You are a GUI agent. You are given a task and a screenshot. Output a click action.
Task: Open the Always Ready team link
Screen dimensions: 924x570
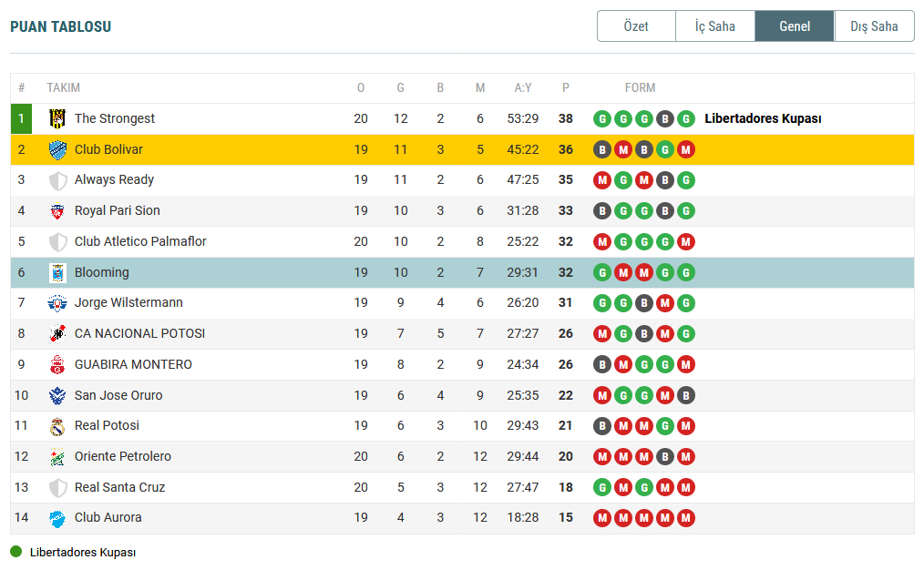point(114,179)
